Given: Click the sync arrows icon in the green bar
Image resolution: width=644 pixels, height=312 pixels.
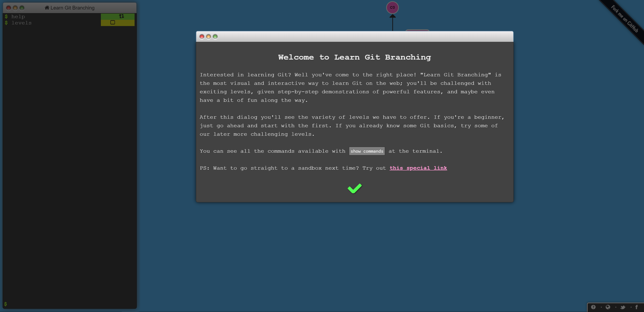Looking at the screenshot, I should (121, 16).
